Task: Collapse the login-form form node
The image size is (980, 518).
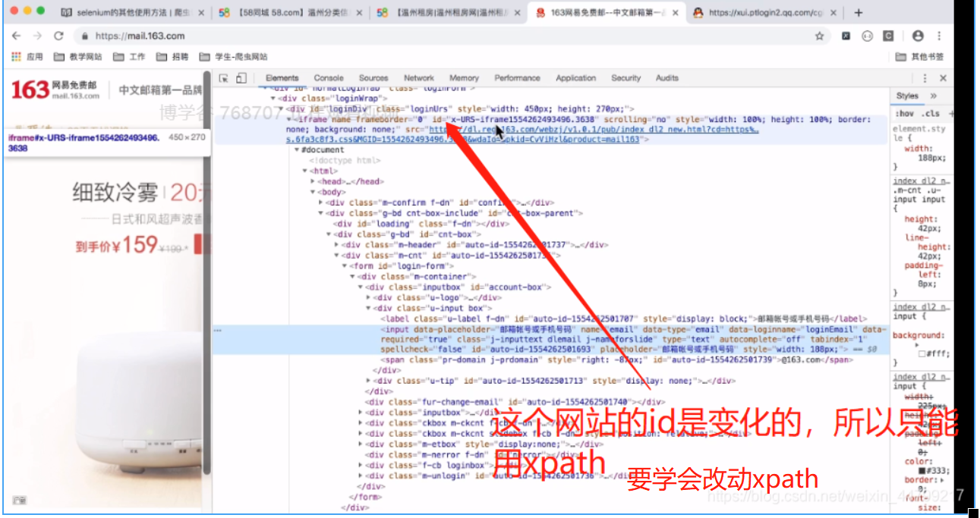Action: tap(344, 266)
